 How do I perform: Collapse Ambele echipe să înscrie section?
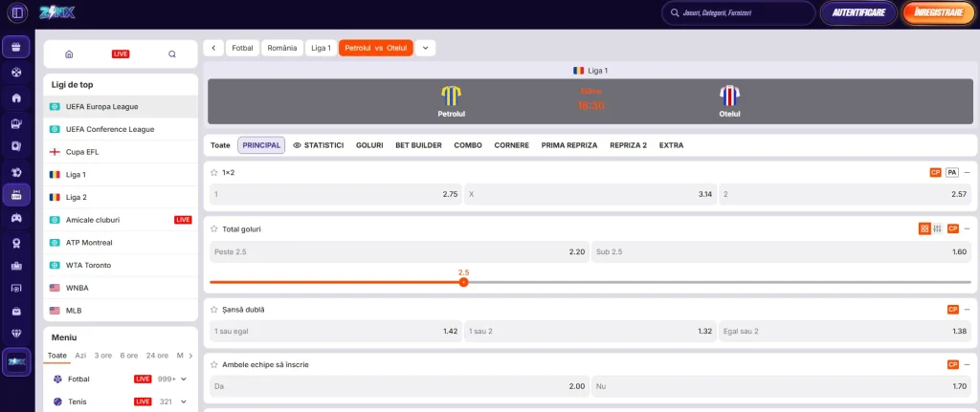(967, 364)
